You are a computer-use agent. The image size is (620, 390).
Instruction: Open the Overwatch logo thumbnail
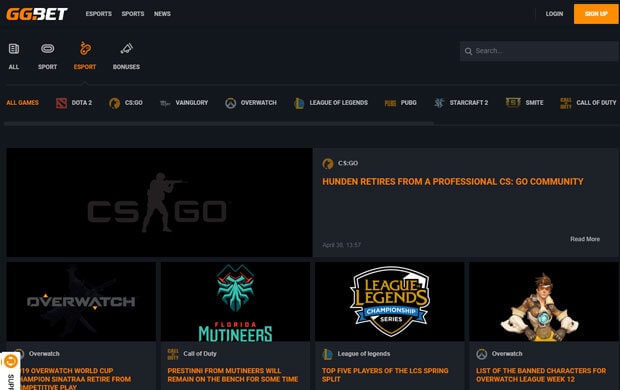tap(81, 301)
